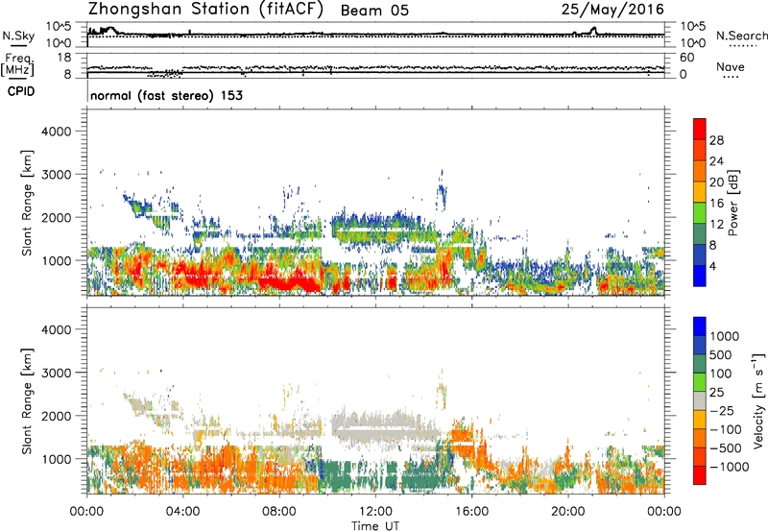Click the 25/May/2016 date label
Screen dimensions: 768x532
(612, 10)
